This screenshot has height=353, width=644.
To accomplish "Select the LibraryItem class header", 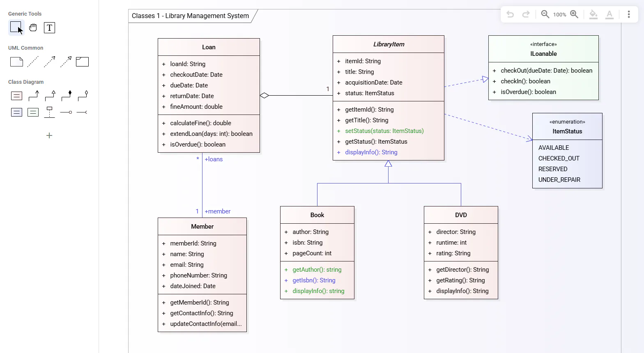I will point(389,44).
